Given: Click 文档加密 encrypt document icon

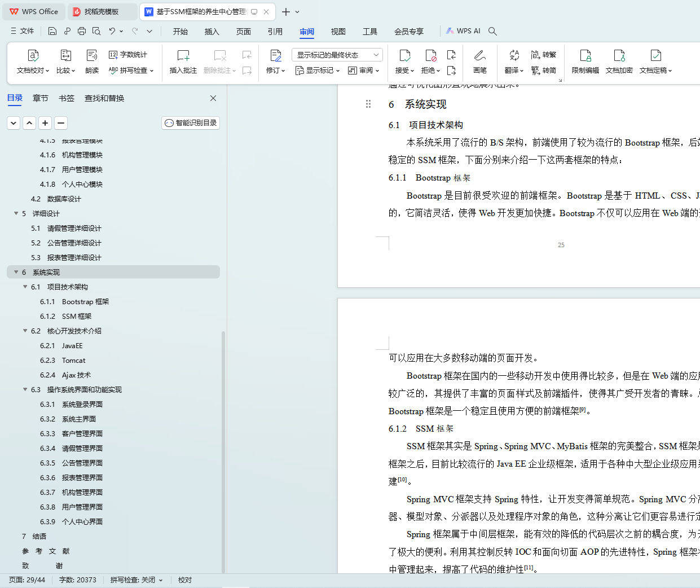Looking at the screenshot, I should tap(619, 55).
